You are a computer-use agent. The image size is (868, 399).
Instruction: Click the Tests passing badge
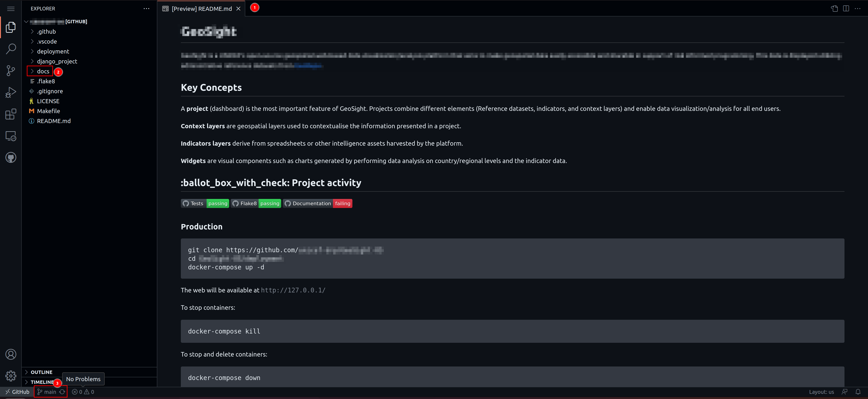point(205,203)
